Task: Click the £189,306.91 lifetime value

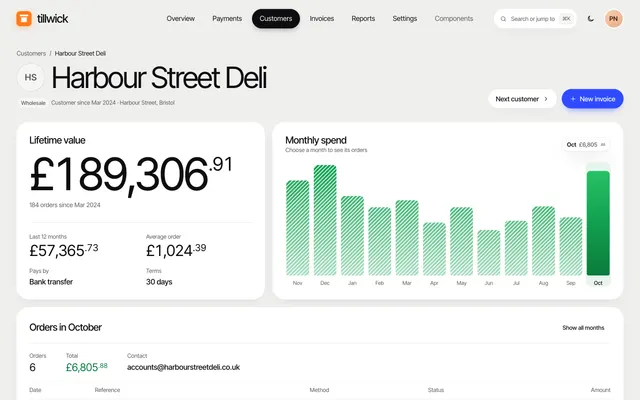Action: point(131,175)
